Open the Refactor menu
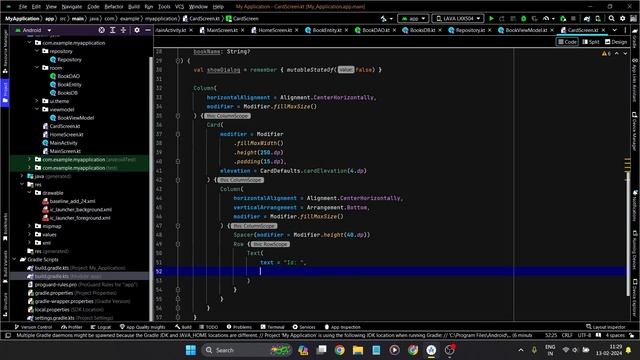The image size is (640, 360). 114,7
